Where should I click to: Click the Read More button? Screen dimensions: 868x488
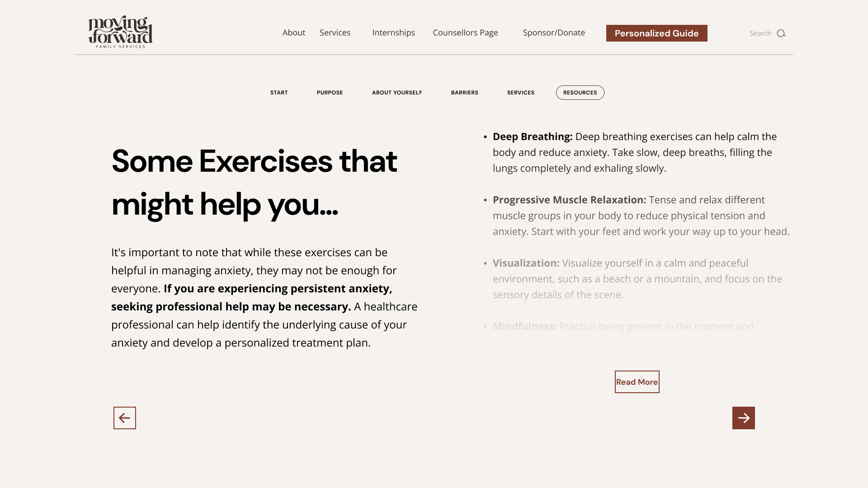tap(637, 381)
